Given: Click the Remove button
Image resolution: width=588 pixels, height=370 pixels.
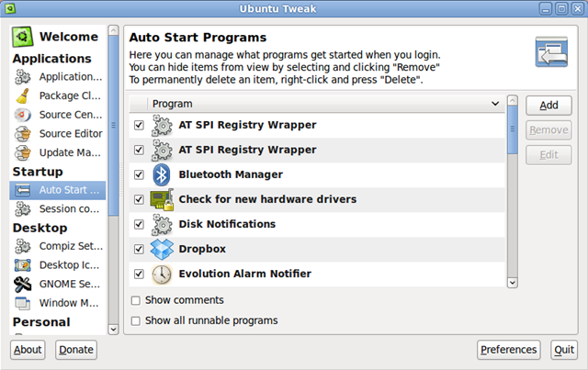Looking at the screenshot, I should click(548, 130).
